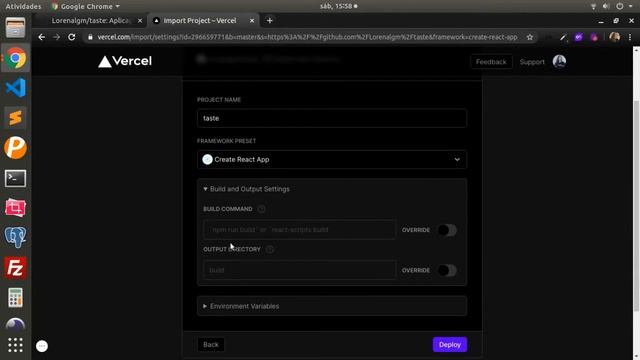Open the Calculator from the dock

[16, 297]
